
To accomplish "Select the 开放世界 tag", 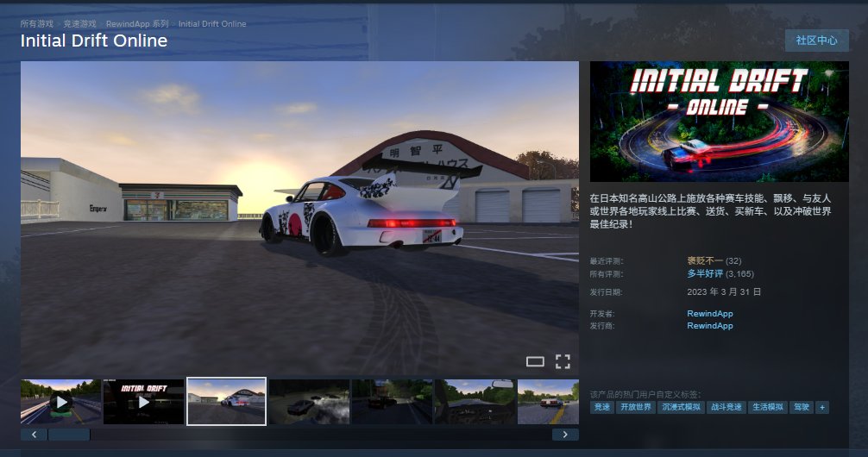I will pos(635,407).
